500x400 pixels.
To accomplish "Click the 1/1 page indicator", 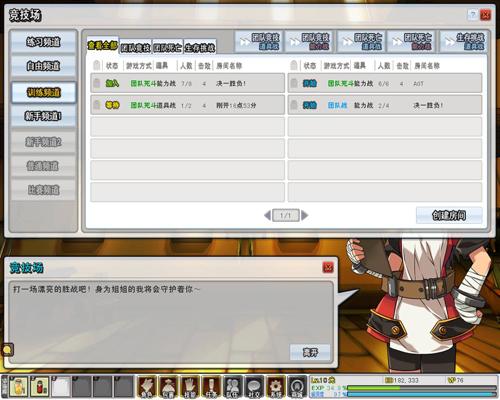I will (x=286, y=215).
